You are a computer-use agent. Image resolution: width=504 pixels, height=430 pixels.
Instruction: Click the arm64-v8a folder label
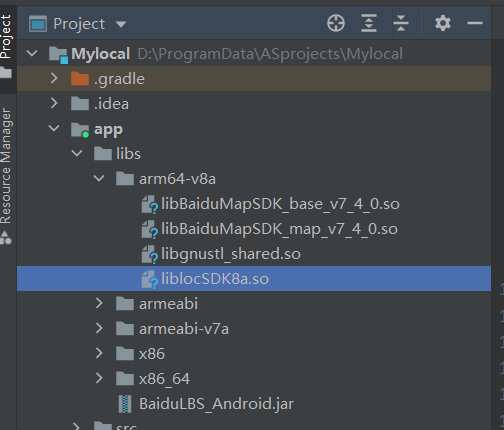point(177,179)
